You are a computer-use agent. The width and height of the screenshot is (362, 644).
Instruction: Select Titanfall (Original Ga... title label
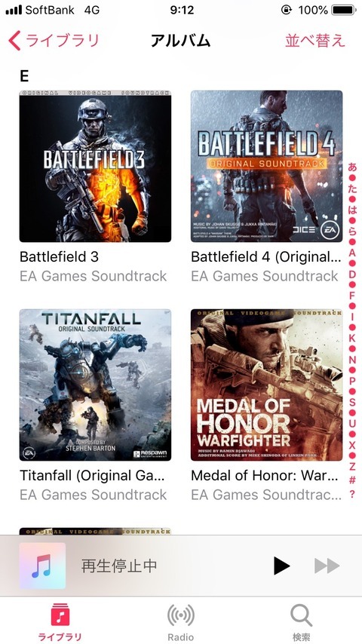[92, 476]
